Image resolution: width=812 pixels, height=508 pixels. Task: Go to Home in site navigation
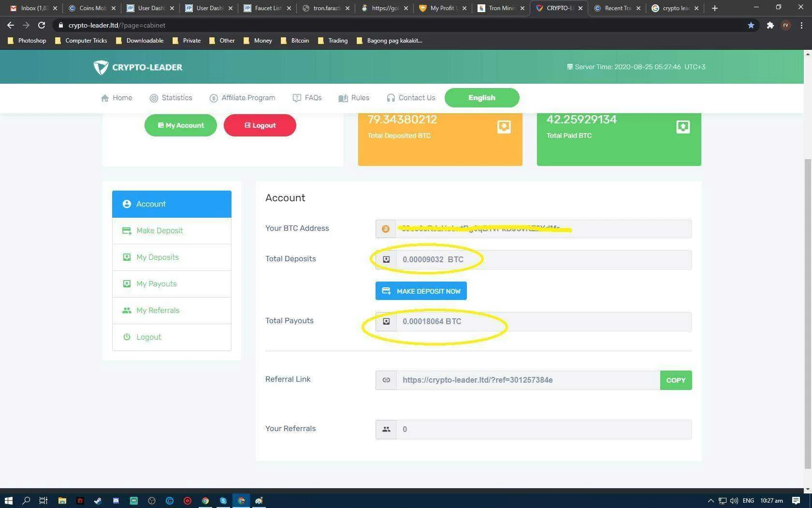click(x=116, y=98)
